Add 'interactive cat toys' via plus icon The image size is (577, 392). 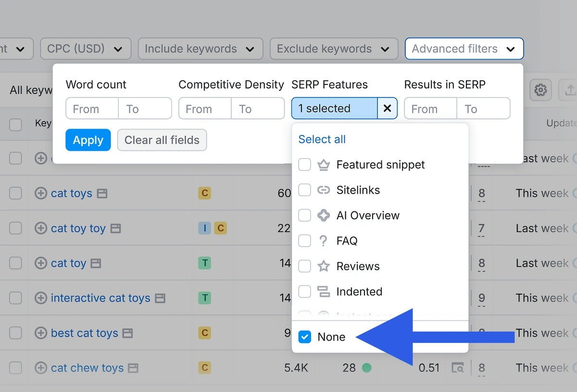click(41, 298)
